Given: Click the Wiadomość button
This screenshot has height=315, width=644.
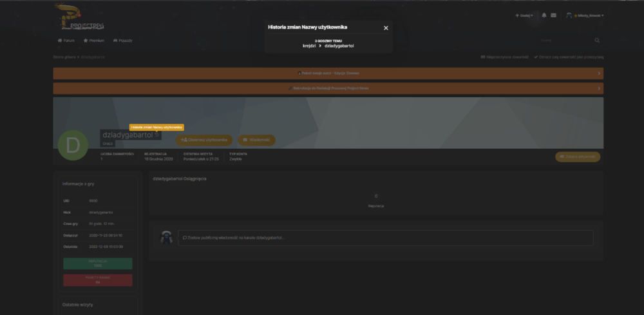Looking at the screenshot, I should coord(256,140).
